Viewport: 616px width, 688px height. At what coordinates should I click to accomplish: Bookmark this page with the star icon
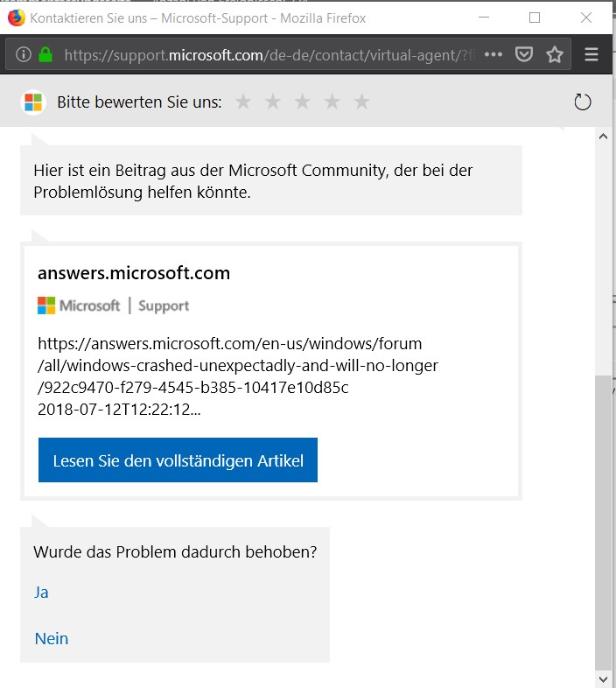tap(555, 55)
